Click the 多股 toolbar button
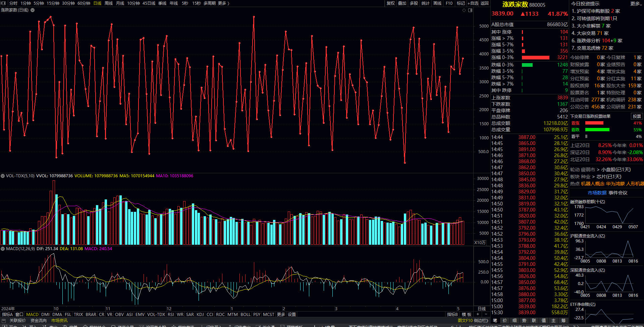Image resolution: width=644 pixels, height=327 pixels. click(414, 3)
